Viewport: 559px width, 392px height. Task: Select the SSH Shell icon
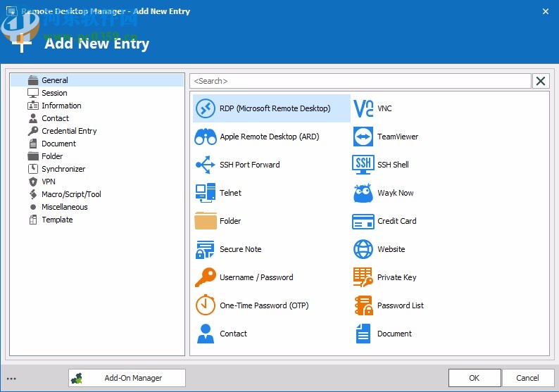(363, 165)
